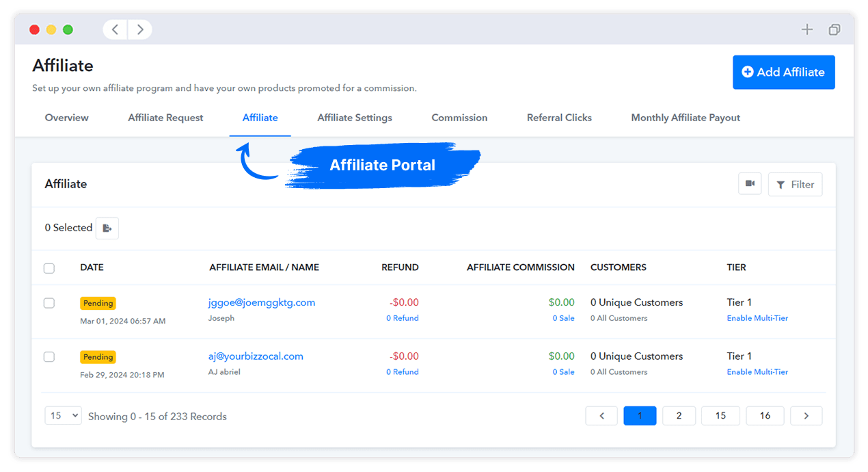This screenshot has height=472, width=868.
Task: Open affiliate email jggoe@joemggktg.com
Action: tap(262, 302)
